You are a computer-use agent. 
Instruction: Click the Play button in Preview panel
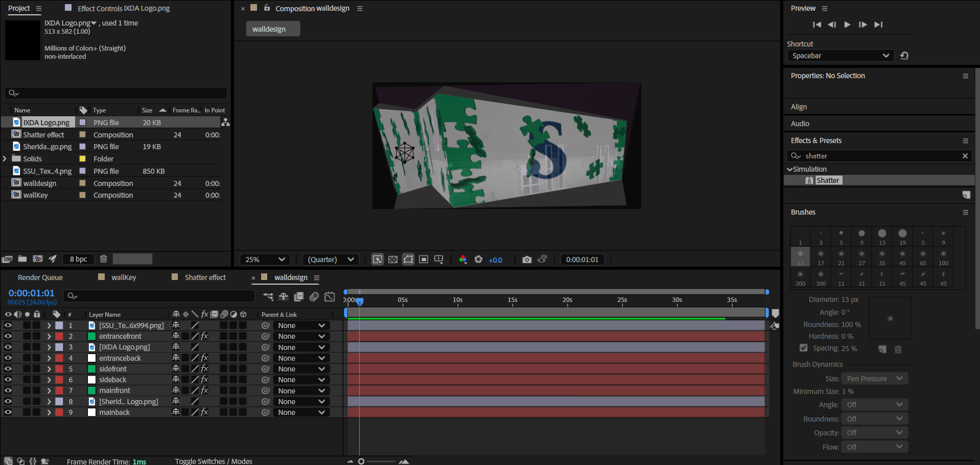coord(847,25)
